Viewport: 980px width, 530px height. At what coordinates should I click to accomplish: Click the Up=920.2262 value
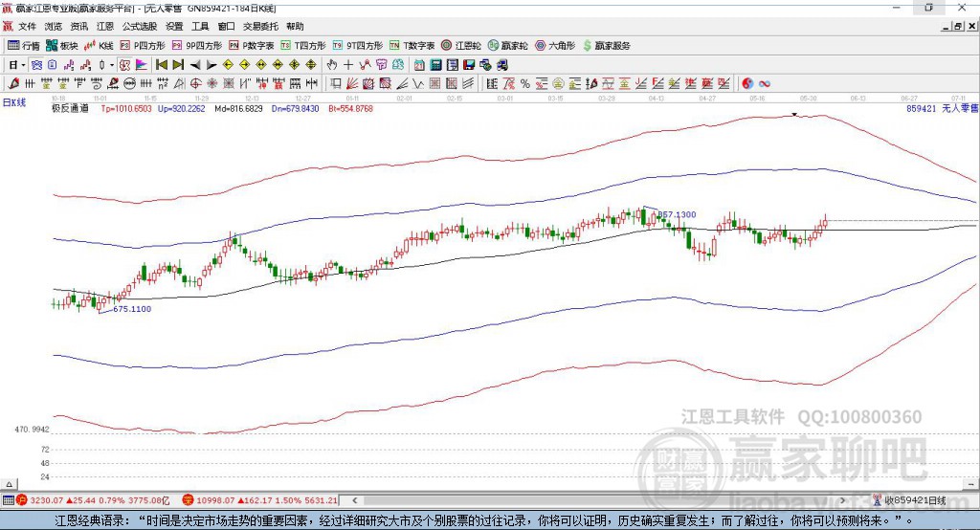[x=181, y=108]
